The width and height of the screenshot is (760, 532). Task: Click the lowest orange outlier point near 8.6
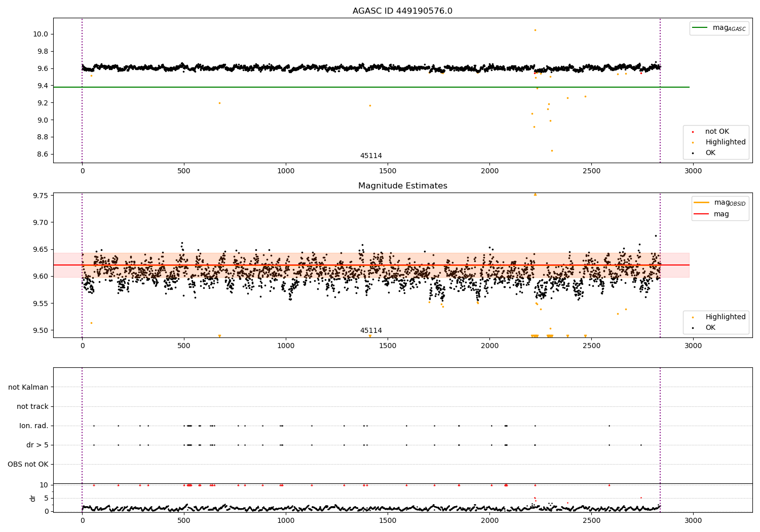tap(552, 150)
